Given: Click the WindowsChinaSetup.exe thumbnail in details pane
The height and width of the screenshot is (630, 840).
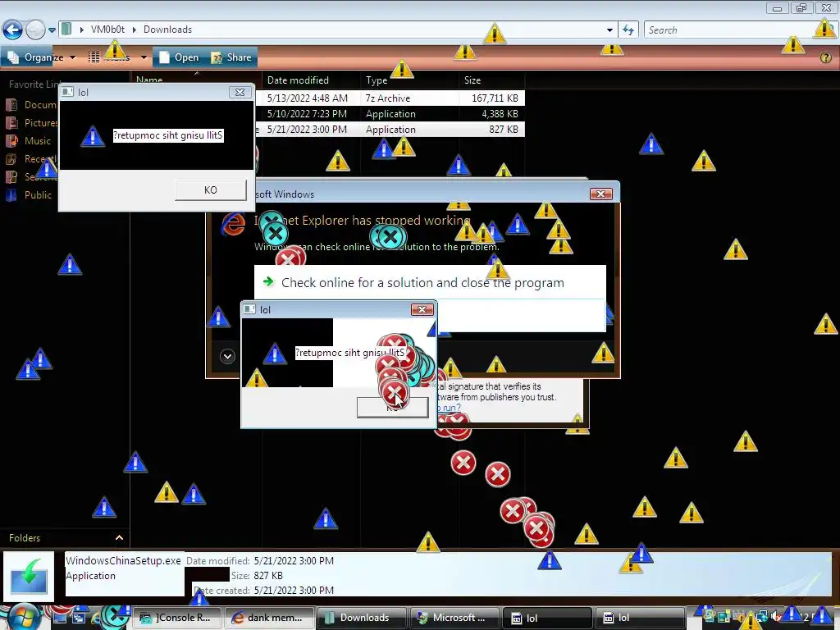Looking at the screenshot, I should [x=29, y=577].
